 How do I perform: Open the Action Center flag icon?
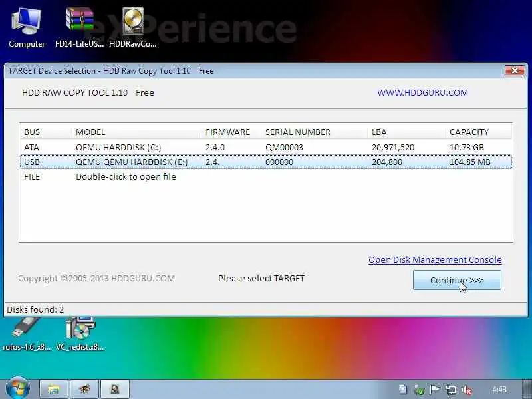[435, 390]
